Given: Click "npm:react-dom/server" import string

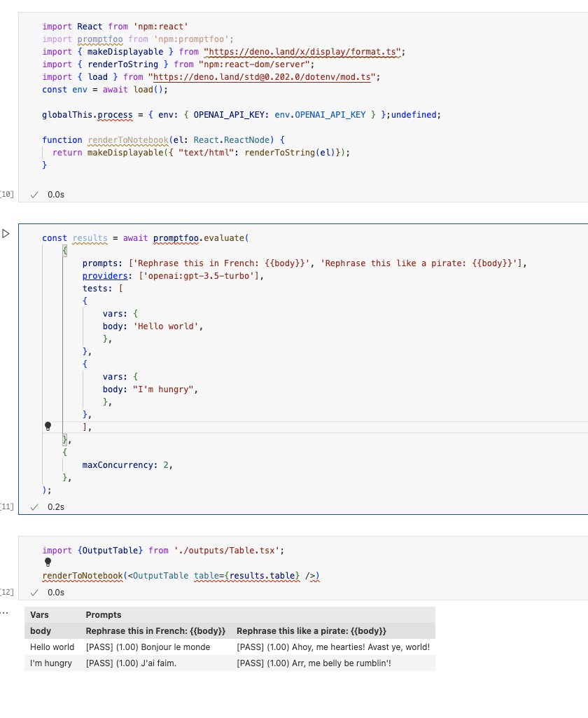Looking at the screenshot, I should (254, 64).
